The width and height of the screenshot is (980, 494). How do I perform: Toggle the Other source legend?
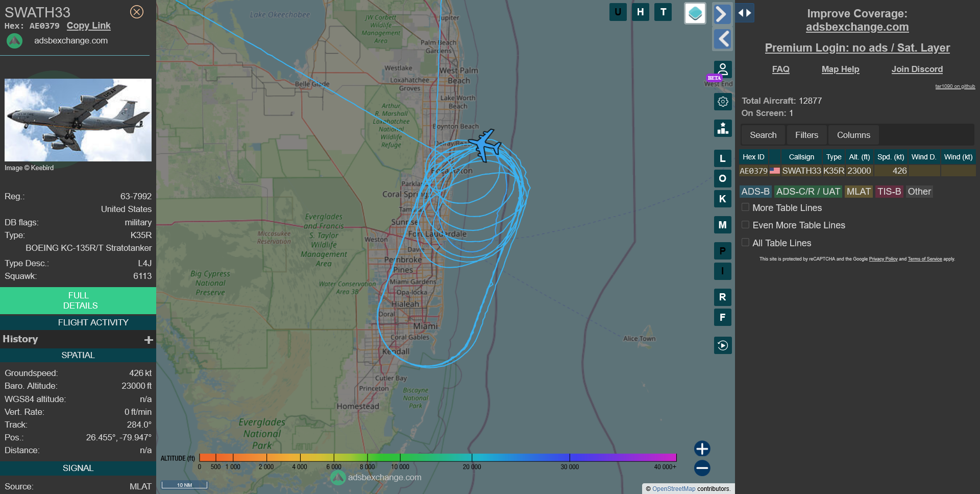[919, 192]
